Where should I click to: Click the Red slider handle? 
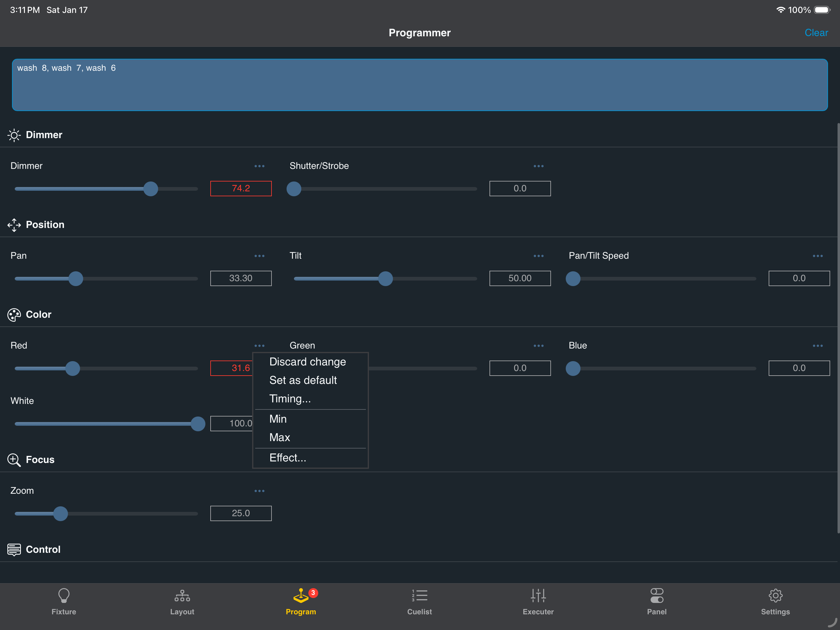(x=73, y=369)
